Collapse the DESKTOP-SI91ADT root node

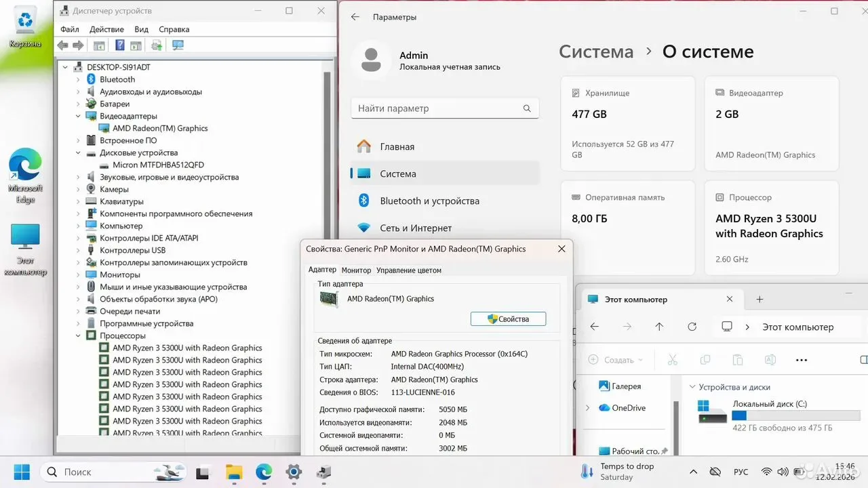[x=66, y=67]
